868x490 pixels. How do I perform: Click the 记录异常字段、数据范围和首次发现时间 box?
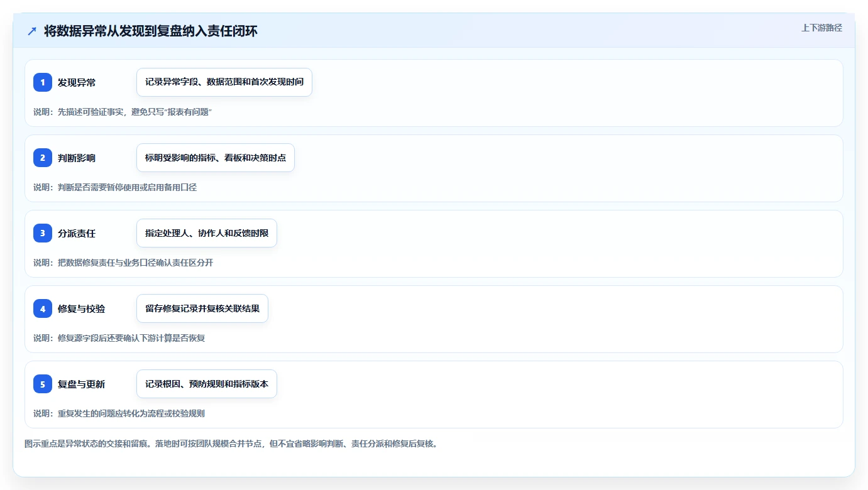click(x=224, y=82)
